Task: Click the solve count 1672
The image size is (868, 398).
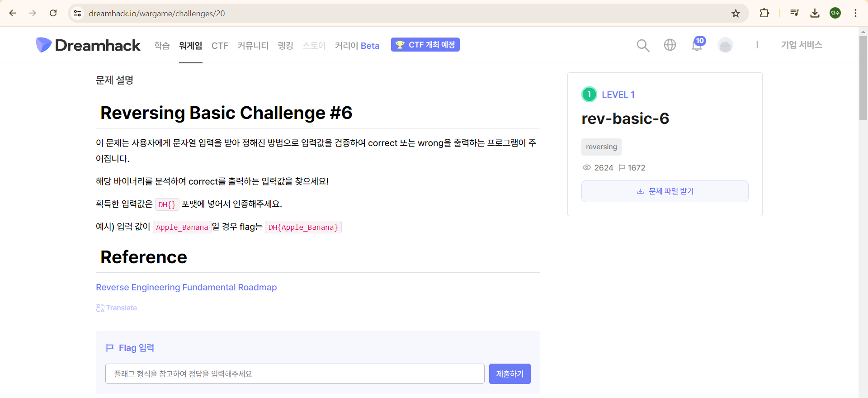Action: coord(632,168)
